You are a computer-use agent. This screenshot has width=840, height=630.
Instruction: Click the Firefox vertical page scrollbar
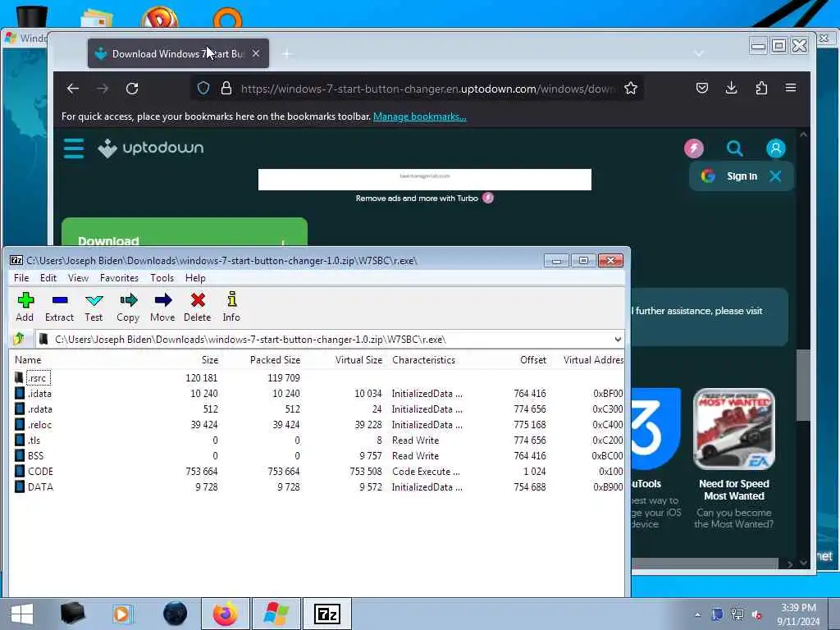coord(803,386)
